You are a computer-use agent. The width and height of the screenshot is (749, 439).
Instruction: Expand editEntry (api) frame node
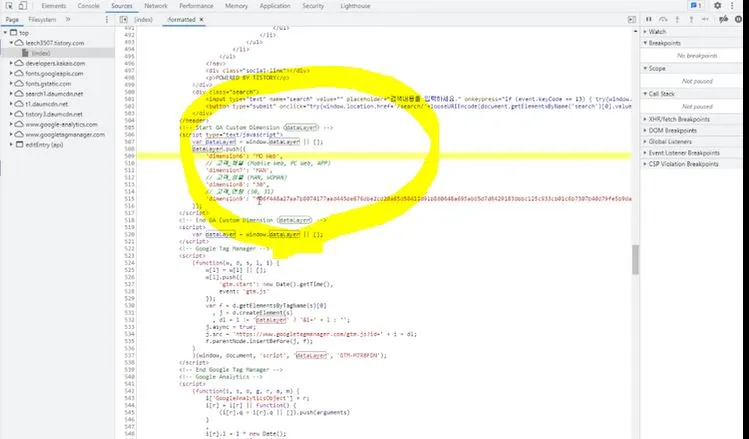point(11,144)
